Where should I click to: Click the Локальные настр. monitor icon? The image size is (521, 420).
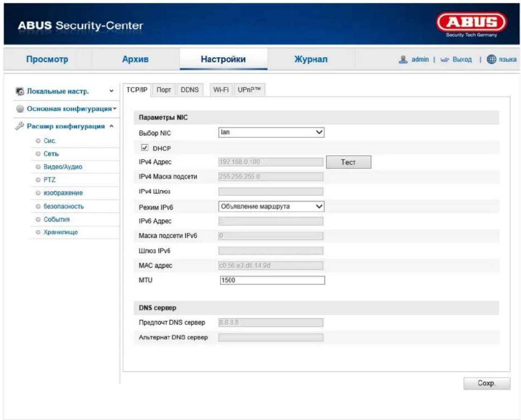[x=20, y=91]
